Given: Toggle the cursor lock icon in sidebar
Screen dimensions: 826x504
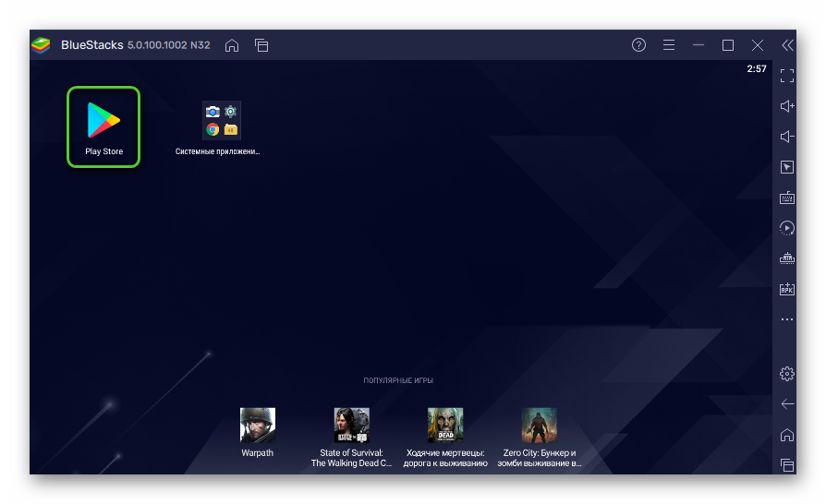Looking at the screenshot, I should [x=787, y=167].
